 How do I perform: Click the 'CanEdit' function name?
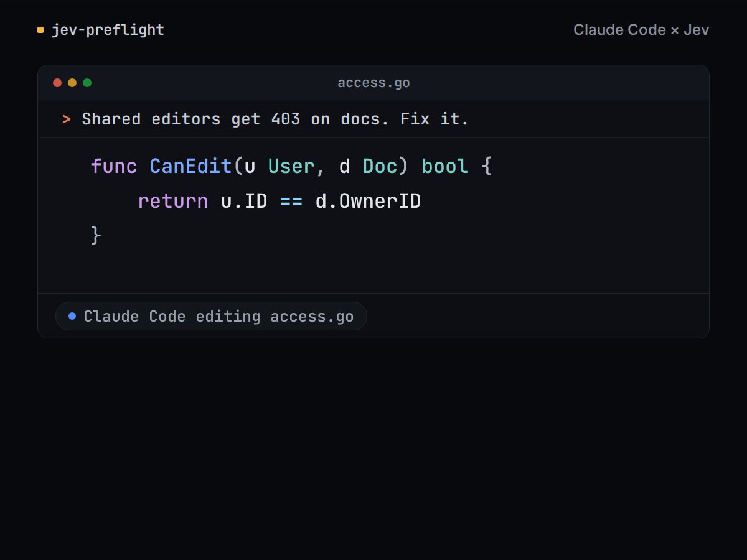[x=190, y=167]
